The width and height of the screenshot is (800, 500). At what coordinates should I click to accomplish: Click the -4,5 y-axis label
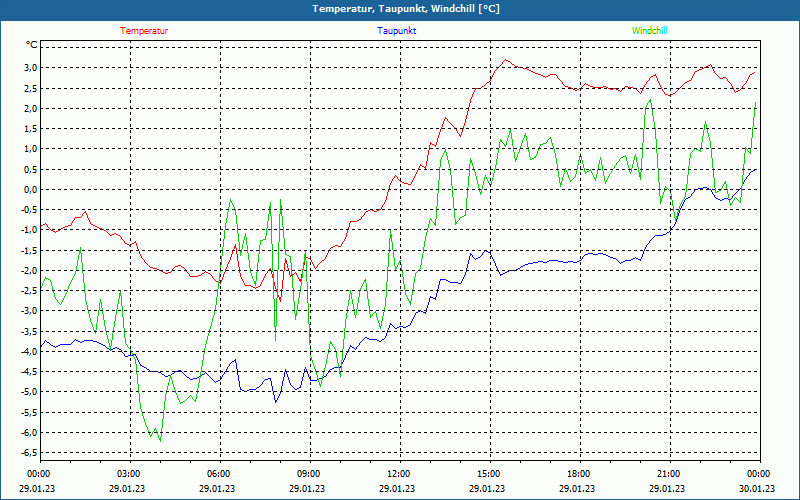click(30, 371)
